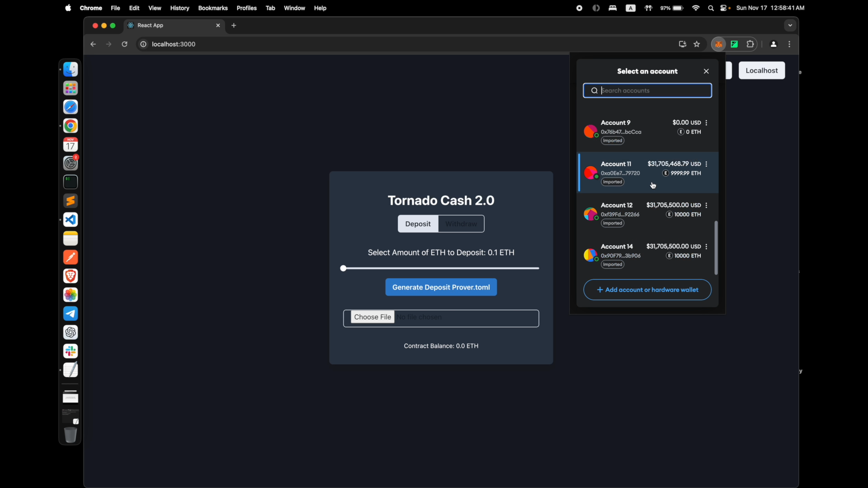This screenshot has height=488, width=868.
Task: Click the Search accounts field
Action: tap(647, 90)
